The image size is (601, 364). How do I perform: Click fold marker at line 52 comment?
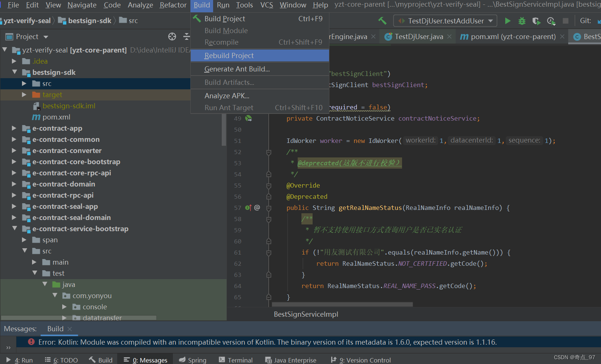point(269,152)
